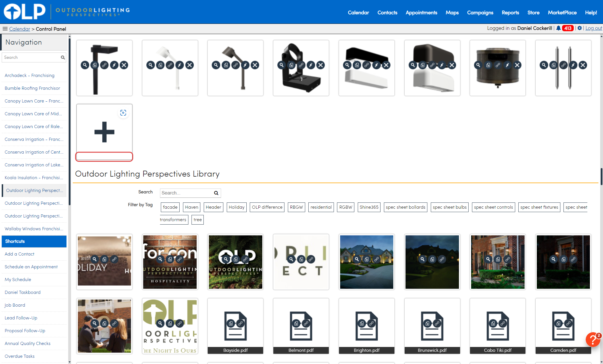Open the Reports menu
This screenshot has width=603, height=364.
click(510, 12)
